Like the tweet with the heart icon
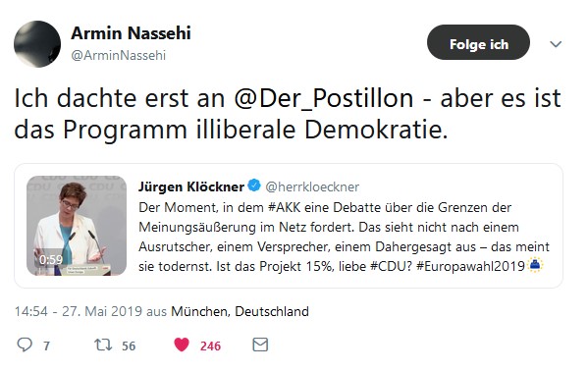This screenshot has width=588, height=372. point(182,345)
